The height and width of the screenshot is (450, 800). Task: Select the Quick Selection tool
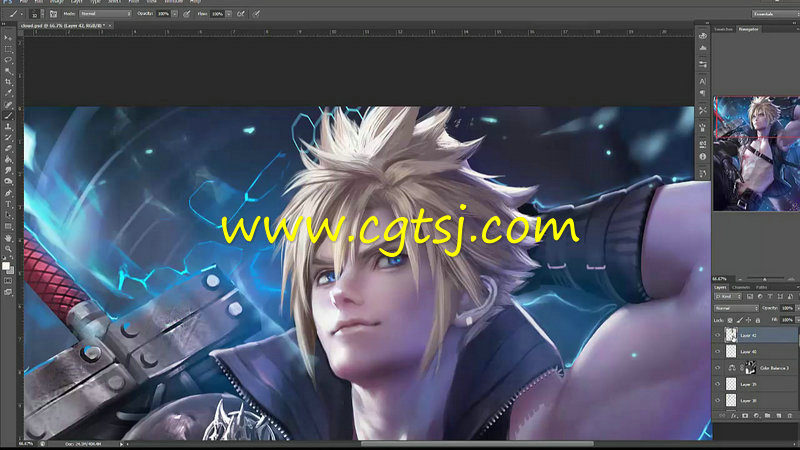8,71
